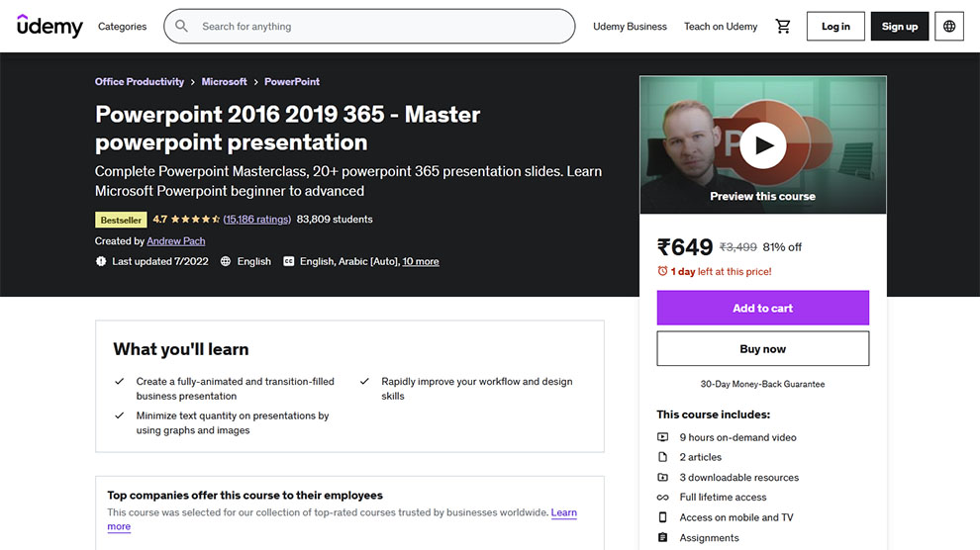Click the alarm clock icon beside 1 day left
980x550 pixels.
coord(662,271)
